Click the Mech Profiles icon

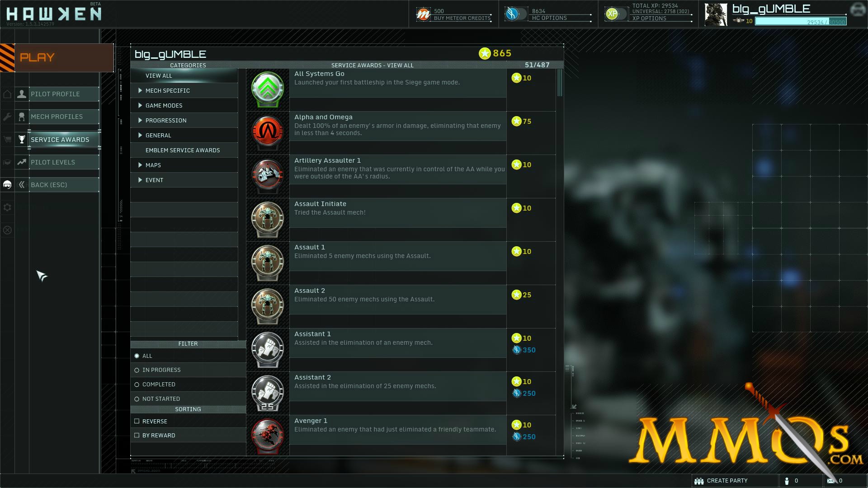click(21, 117)
